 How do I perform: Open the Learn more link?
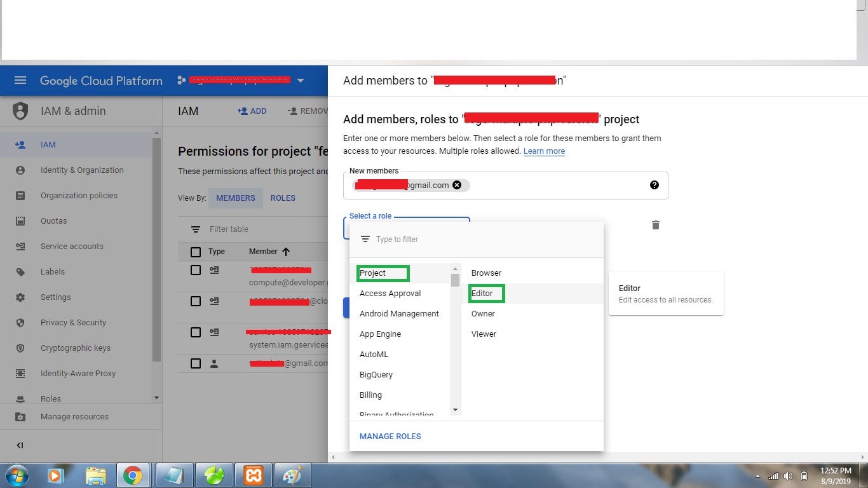pos(543,151)
